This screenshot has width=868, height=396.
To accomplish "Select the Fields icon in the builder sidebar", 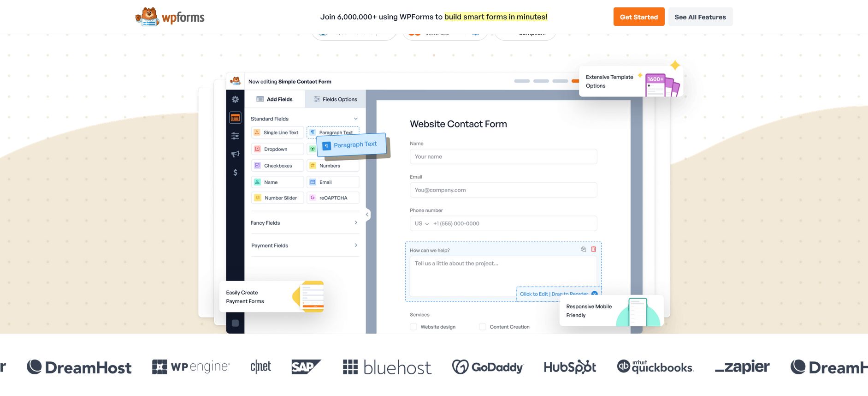I will (x=235, y=118).
